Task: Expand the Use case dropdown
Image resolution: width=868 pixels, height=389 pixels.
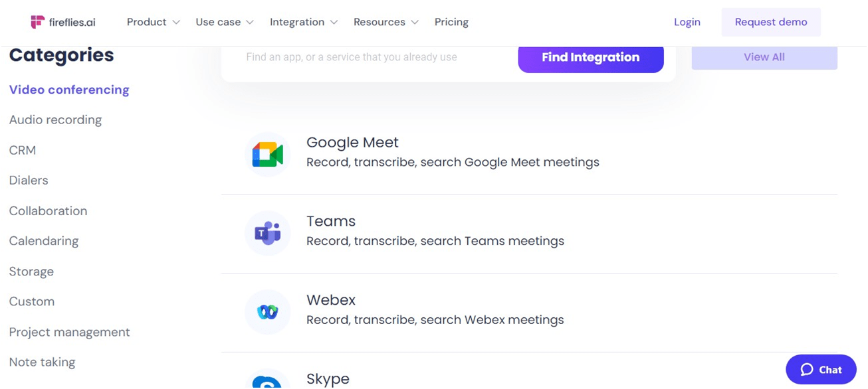Action: pyautogui.click(x=225, y=22)
